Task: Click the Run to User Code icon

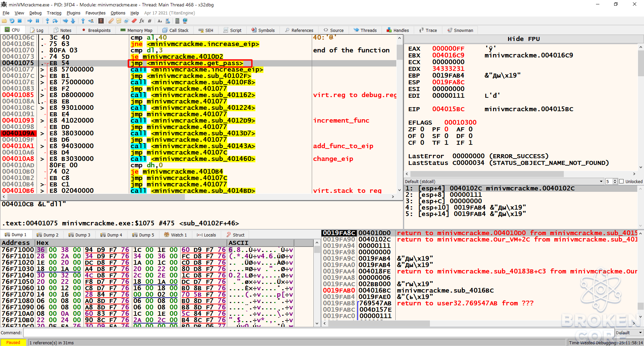Action: coord(91,21)
